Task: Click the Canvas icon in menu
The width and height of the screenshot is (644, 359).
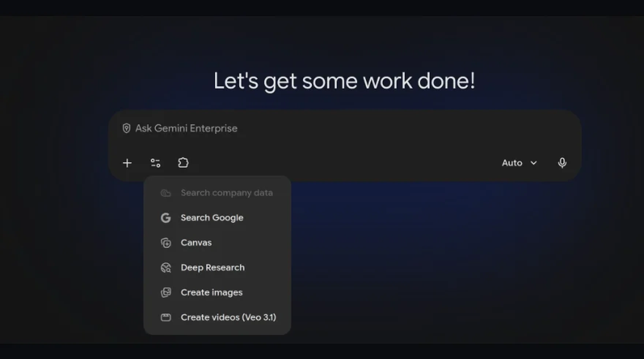Action: pos(166,243)
